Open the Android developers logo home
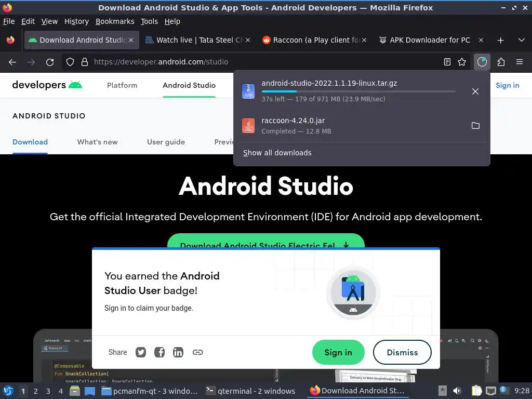Image resolution: width=532 pixels, height=399 pixels. coord(47,85)
